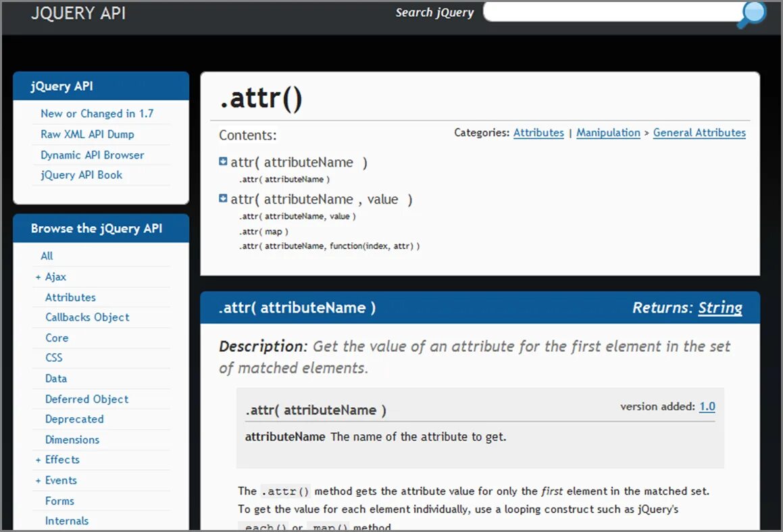The image size is (783, 532).
Task: Follow the Attributes link in Categories
Action: click(x=538, y=133)
